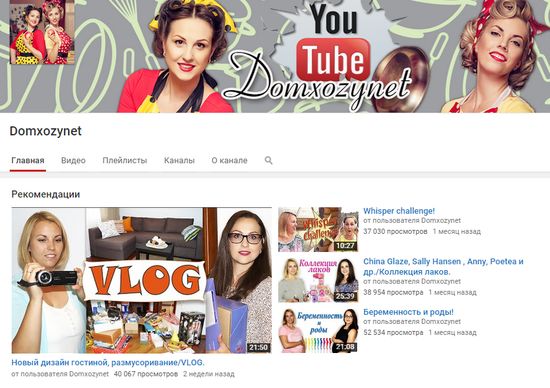Click the Рекомендации section heading
This screenshot has width=550, height=388.
pos(46,194)
